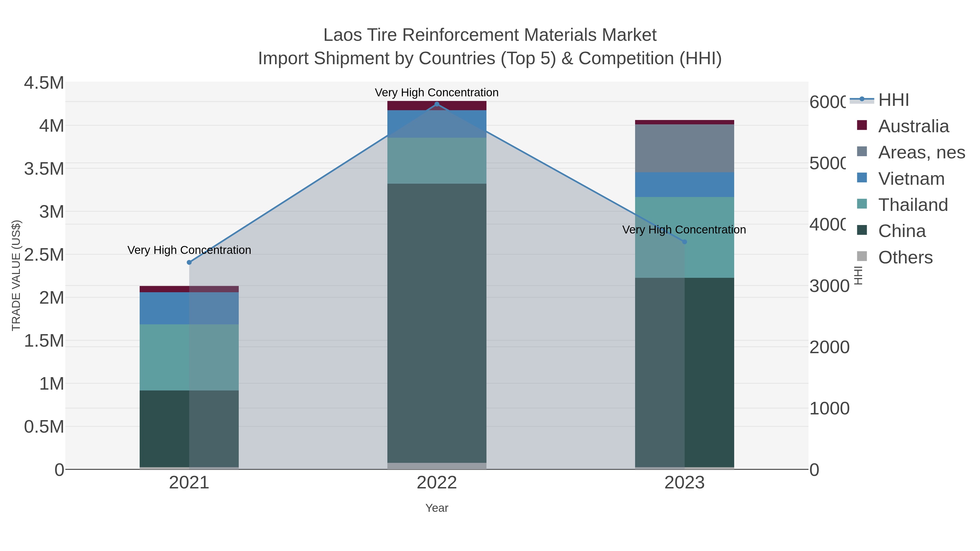Click the Australia maroon legend swatch
This screenshot has width=980, height=551.
click(862, 125)
